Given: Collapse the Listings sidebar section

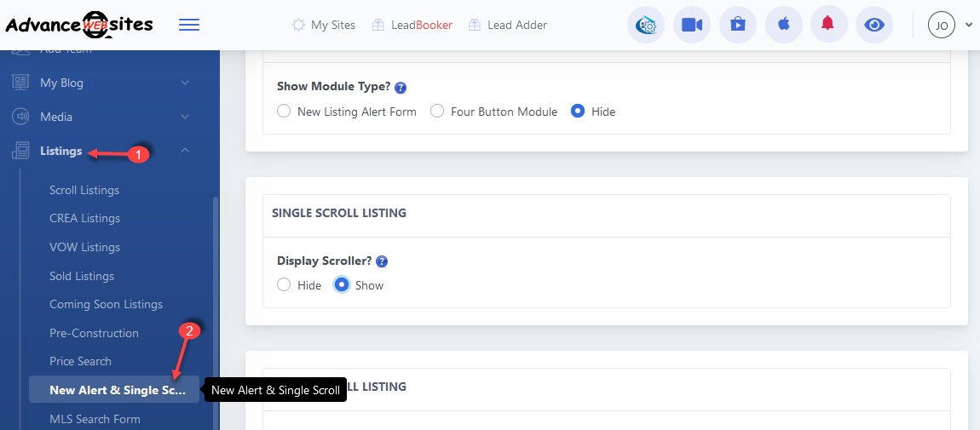Looking at the screenshot, I should (185, 152).
